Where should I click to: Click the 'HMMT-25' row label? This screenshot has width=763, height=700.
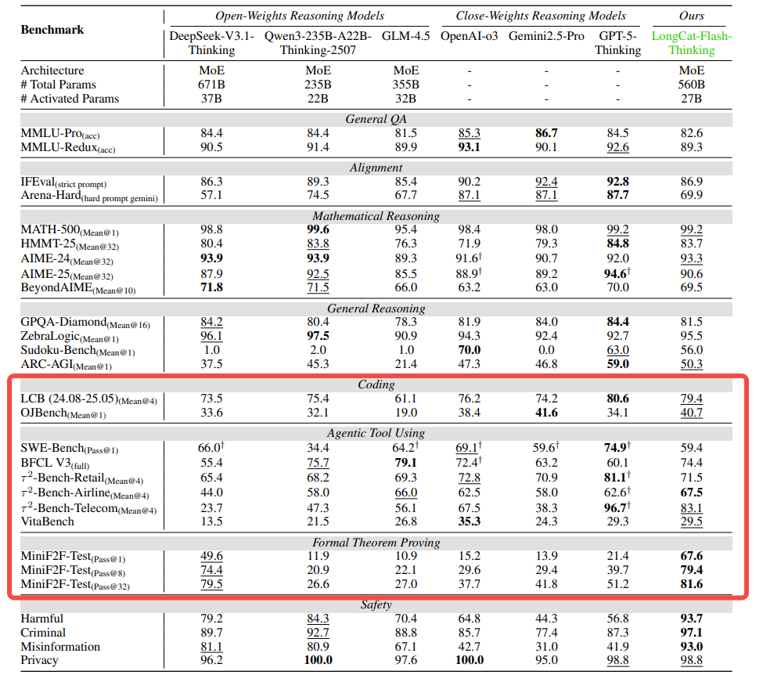70,244
